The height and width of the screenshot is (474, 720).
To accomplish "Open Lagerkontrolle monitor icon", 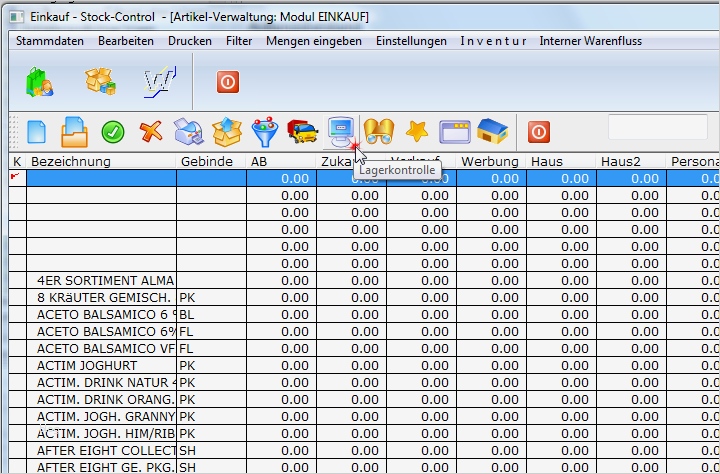I will point(341,132).
